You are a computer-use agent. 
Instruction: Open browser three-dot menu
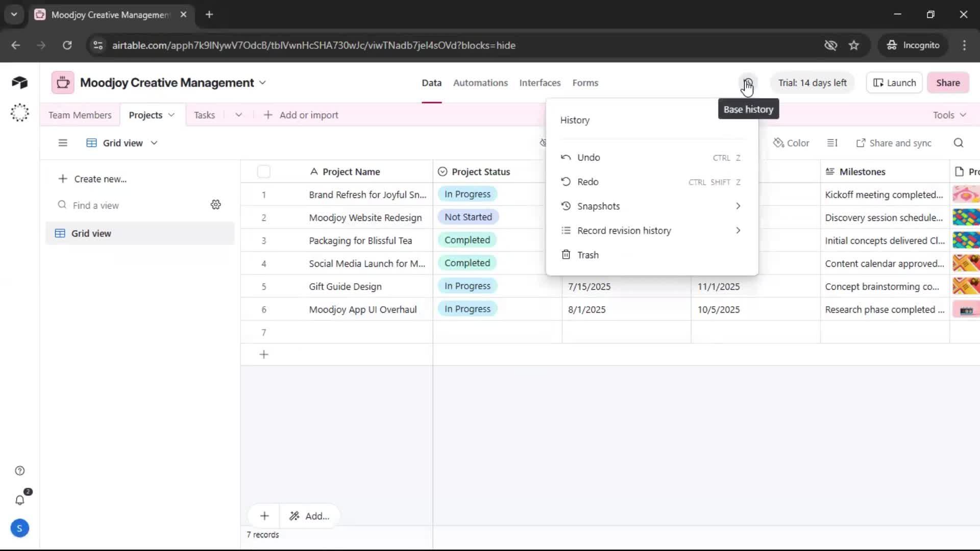pyautogui.click(x=964, y=45)
